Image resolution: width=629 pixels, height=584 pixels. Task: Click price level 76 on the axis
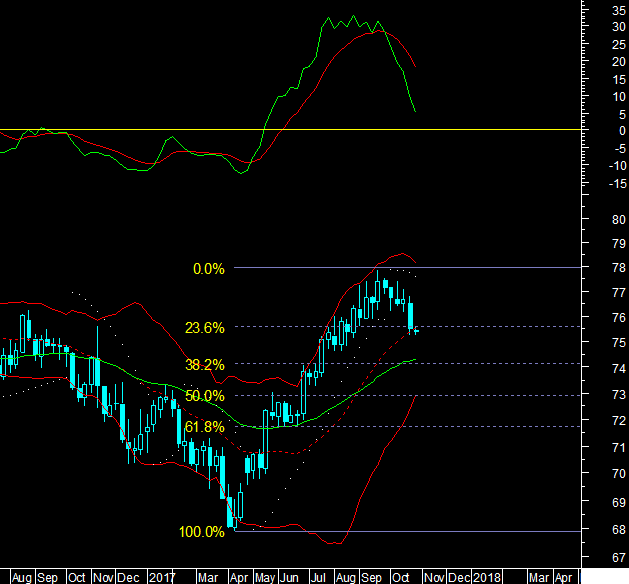coord(619,318)
